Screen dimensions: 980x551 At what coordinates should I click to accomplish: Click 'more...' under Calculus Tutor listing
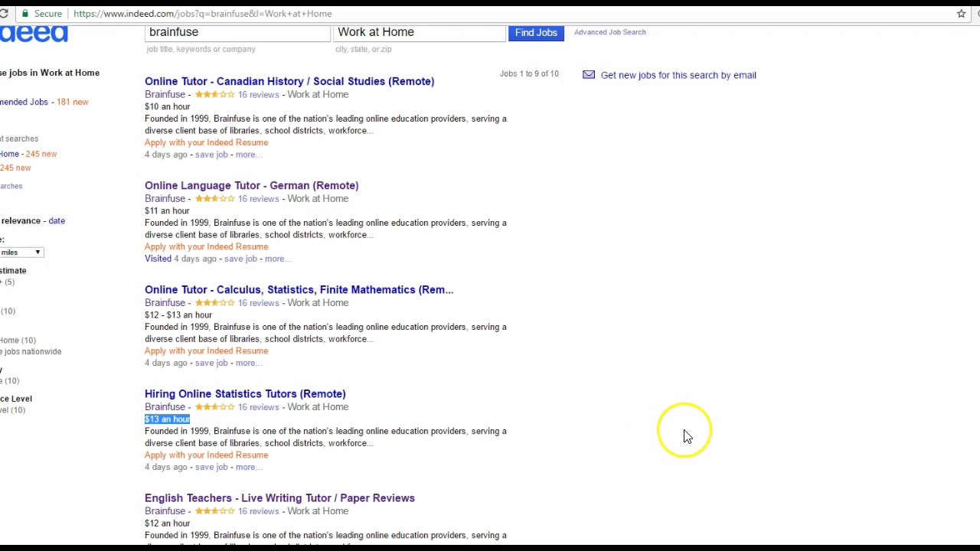249,363
